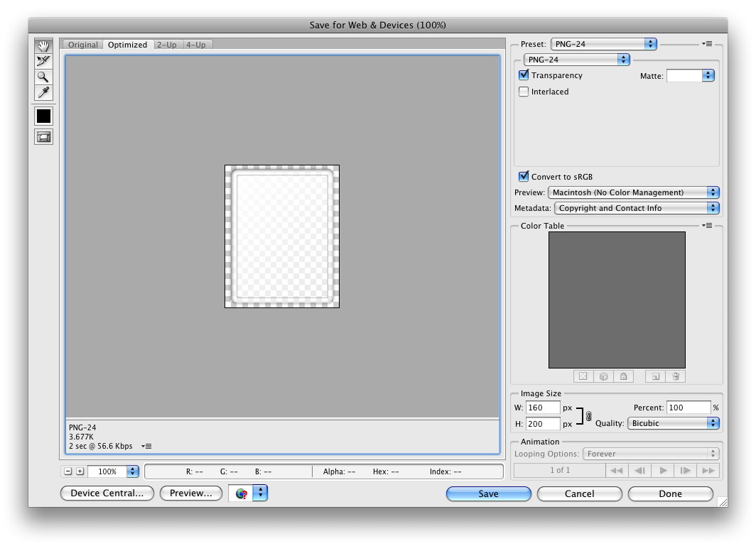The height and width of the screenshot is (546, 756).
Task: Toggle slices visibility button
Action: tap(43, 137)
